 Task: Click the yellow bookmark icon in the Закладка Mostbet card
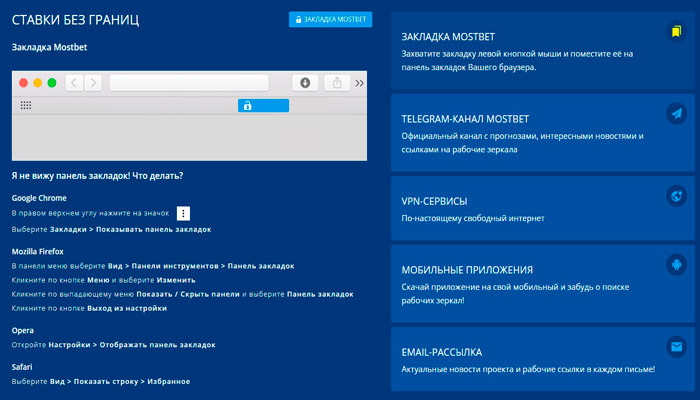(x=677, y=33)
